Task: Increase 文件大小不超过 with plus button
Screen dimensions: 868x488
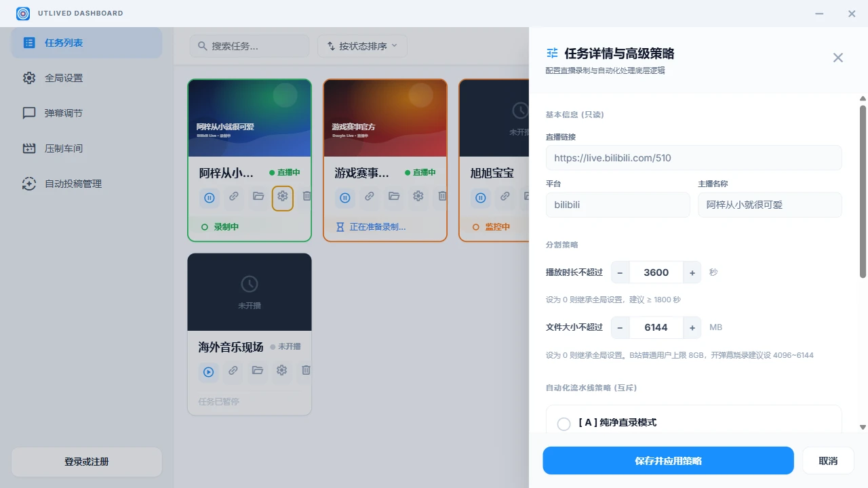Action: coord(692,327)
